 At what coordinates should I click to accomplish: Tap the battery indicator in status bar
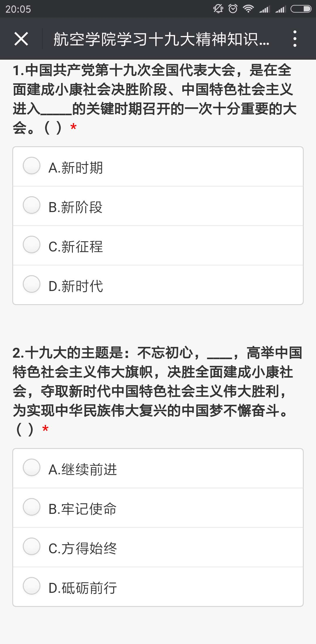point(300,9)
